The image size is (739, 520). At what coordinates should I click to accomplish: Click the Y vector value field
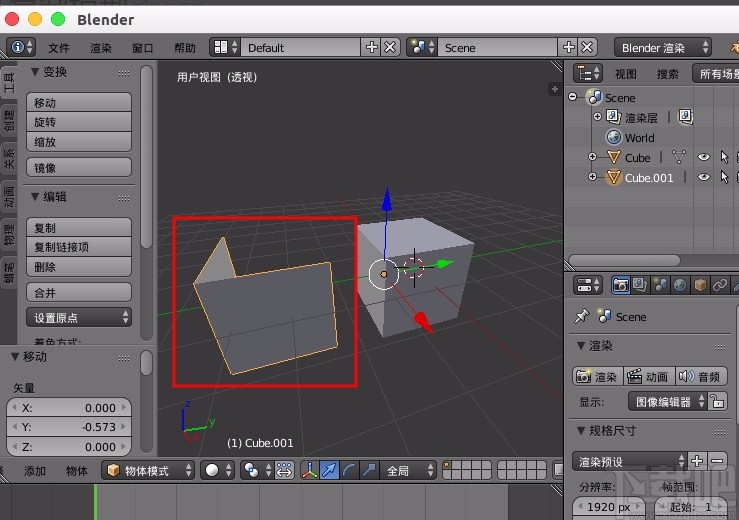[x=69, y=427]
